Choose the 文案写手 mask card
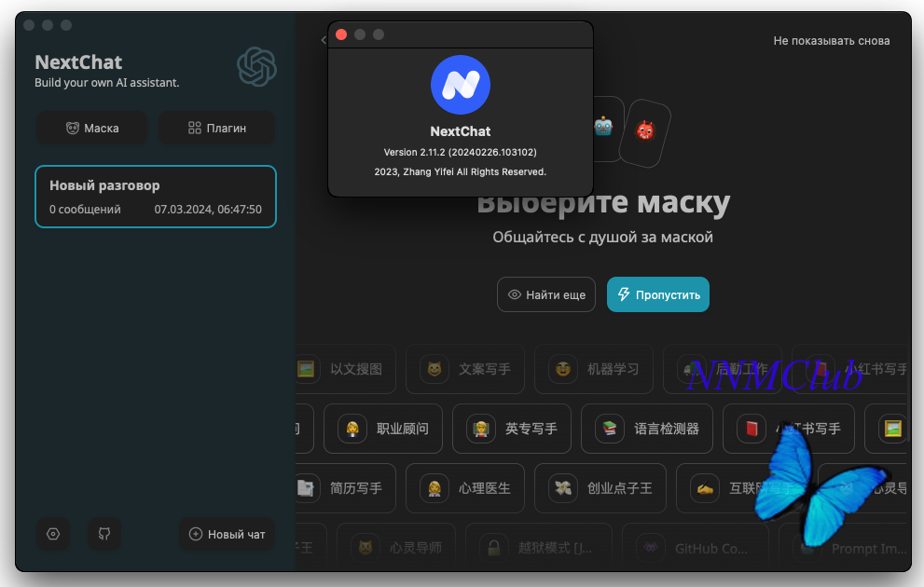Image resolution: width=924 pixels, height=587 pixels. [465, 369]
